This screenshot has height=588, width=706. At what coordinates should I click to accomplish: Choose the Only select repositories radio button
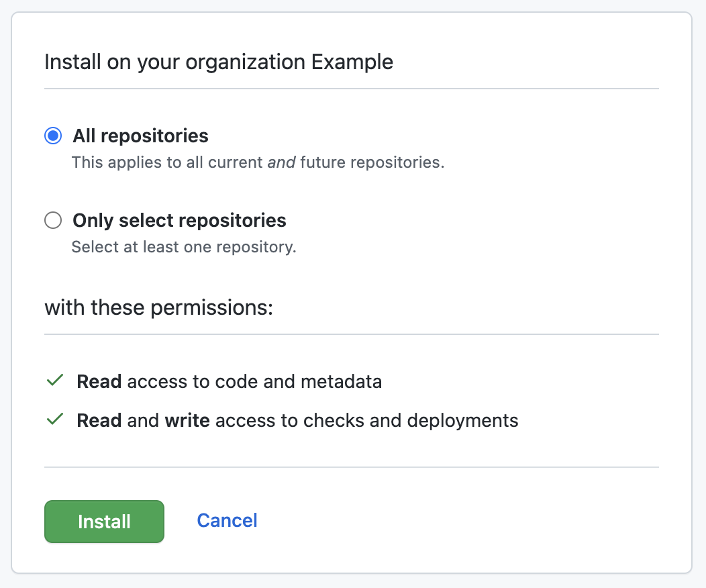coord(53,220)
